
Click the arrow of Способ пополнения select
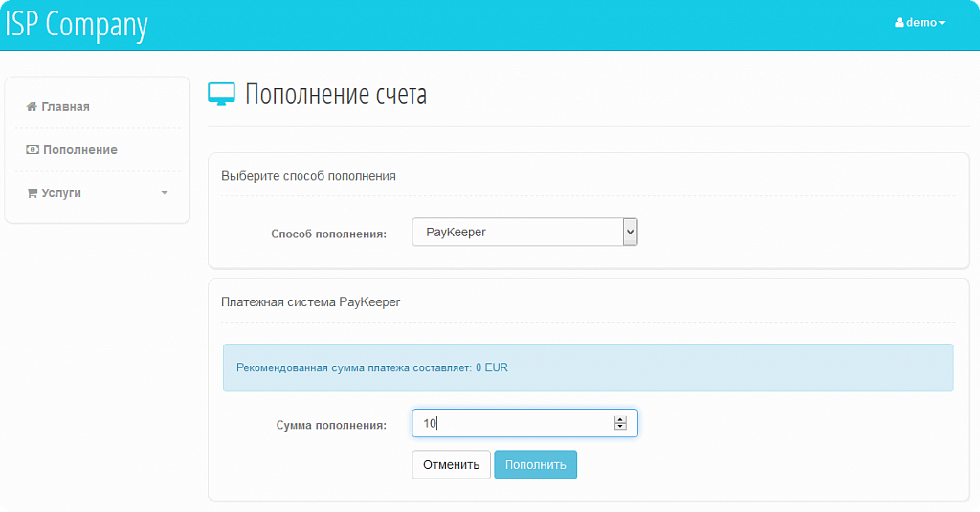630,232
